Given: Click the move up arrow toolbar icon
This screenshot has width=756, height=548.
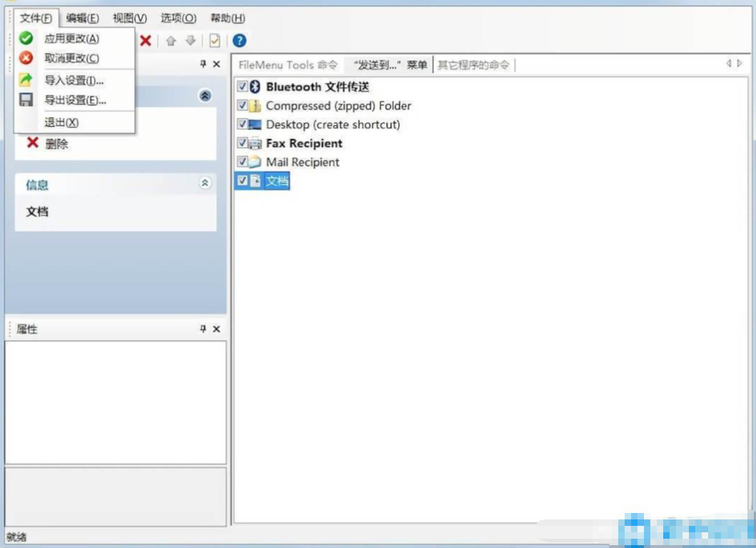Looking at the screenshot, I should click(x=171, y=41).
